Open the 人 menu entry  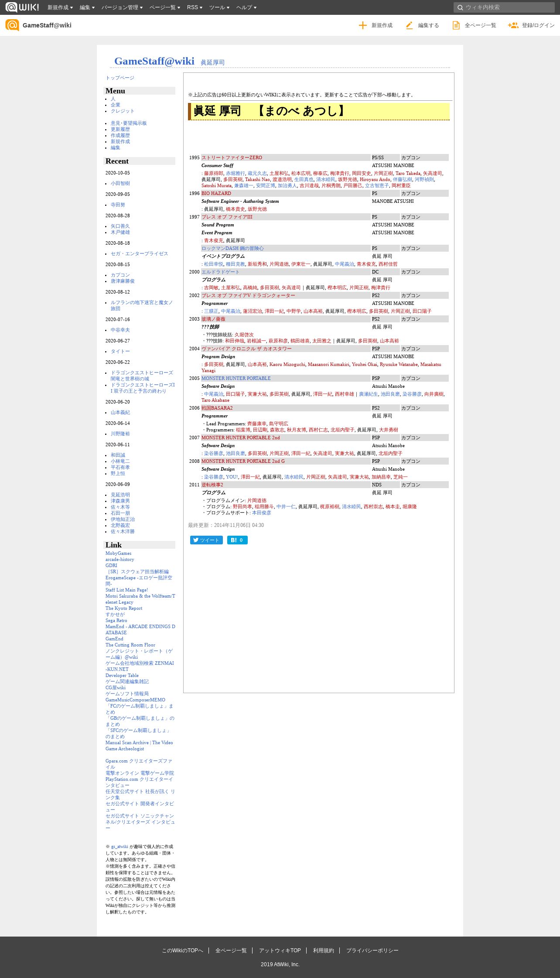click(113, 99)
